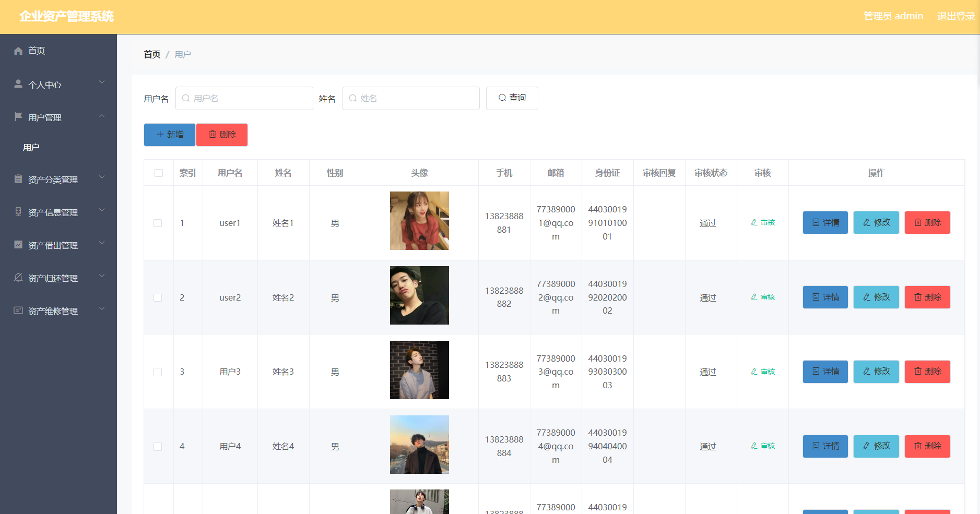980x514 pixels.
Task: Select the 用户 submenu item
Action: [x=58, y=147]
